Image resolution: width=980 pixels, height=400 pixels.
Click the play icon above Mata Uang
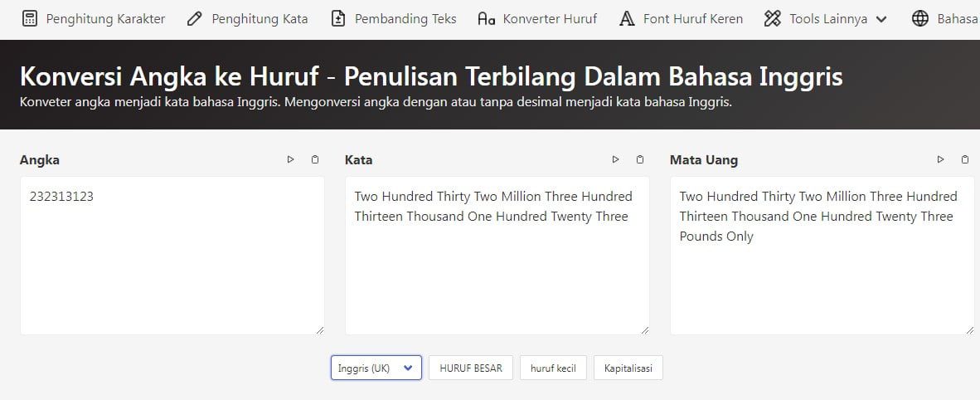click(x=940, y=159)
